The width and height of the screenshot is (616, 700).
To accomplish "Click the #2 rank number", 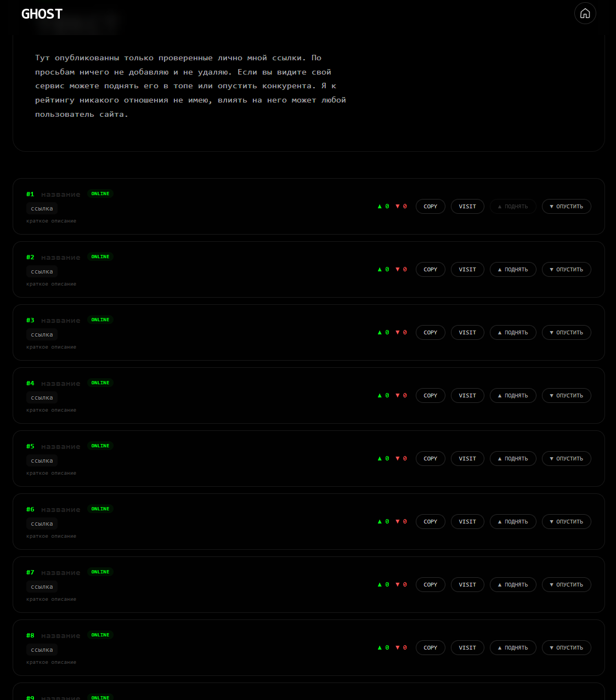I will 30,258.
